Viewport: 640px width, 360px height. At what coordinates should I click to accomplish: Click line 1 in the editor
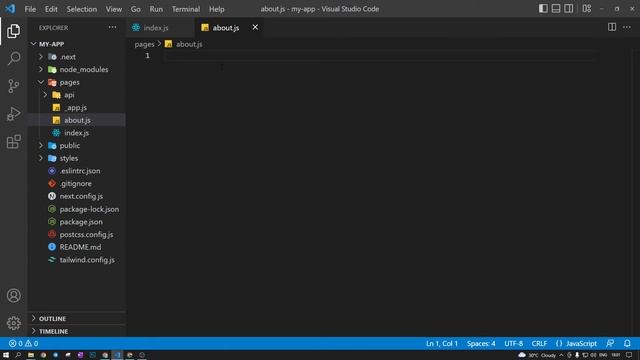tap(380, 56)
